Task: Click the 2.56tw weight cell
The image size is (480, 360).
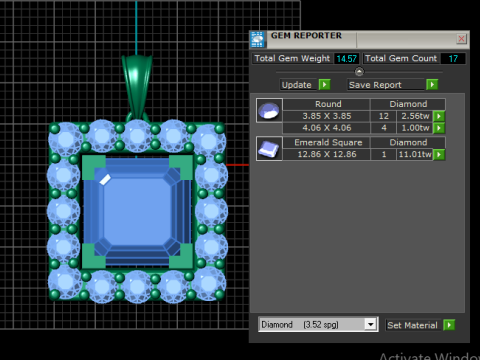Action: click(x=415, y=116)
